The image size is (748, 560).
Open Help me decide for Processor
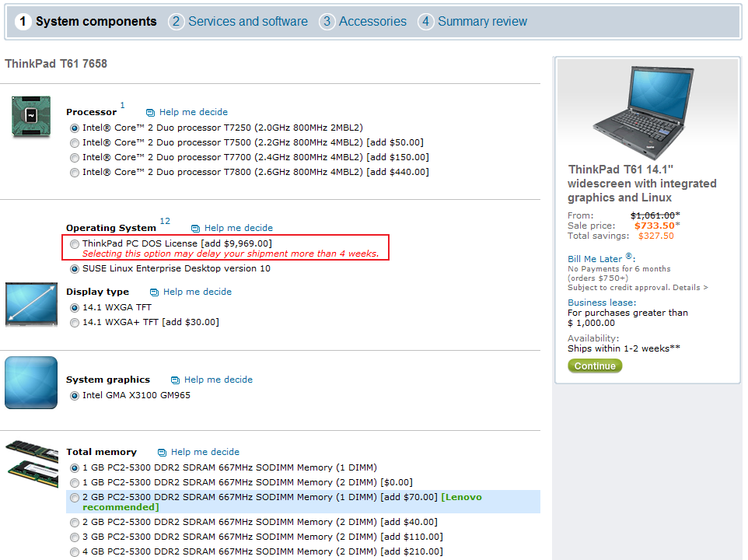tap(194, 112)
